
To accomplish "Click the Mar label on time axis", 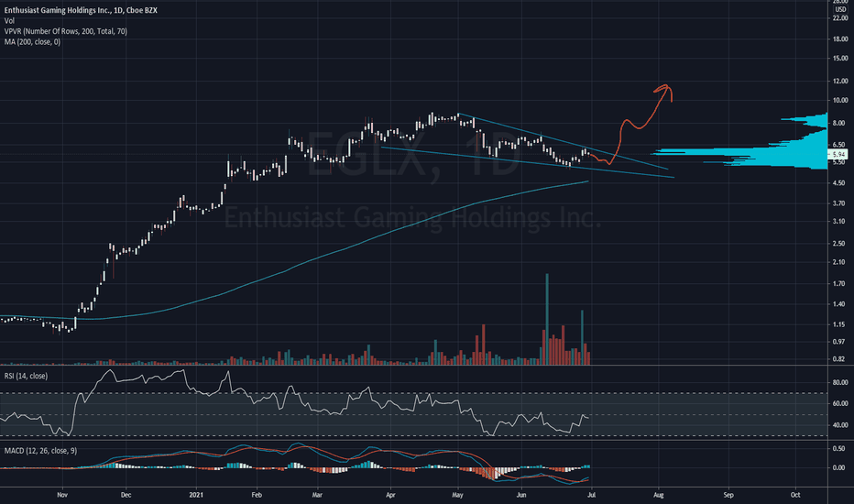I will click(317, 495).
